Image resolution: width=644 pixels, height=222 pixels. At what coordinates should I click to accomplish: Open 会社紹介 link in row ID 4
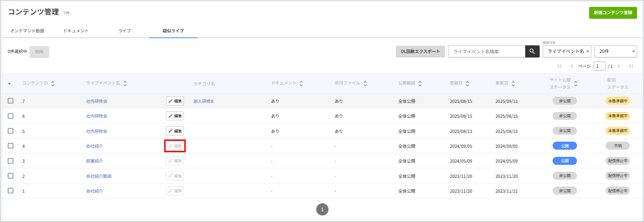[95, 146]
